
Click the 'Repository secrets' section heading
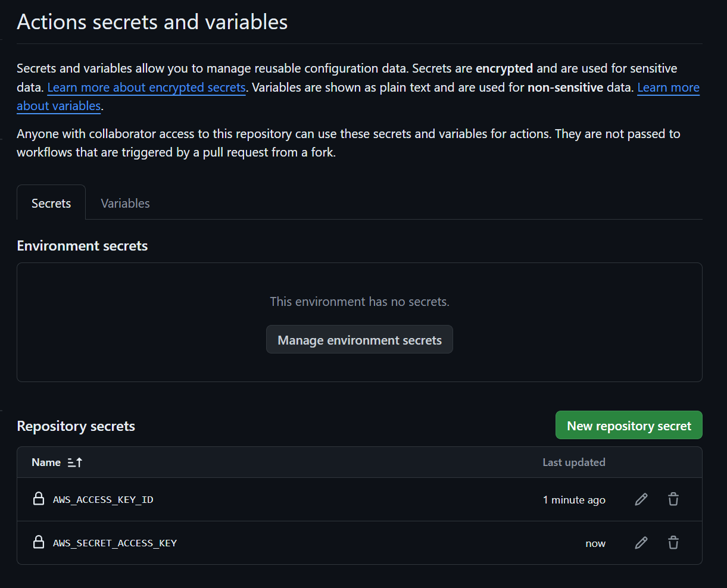(76, 426)
